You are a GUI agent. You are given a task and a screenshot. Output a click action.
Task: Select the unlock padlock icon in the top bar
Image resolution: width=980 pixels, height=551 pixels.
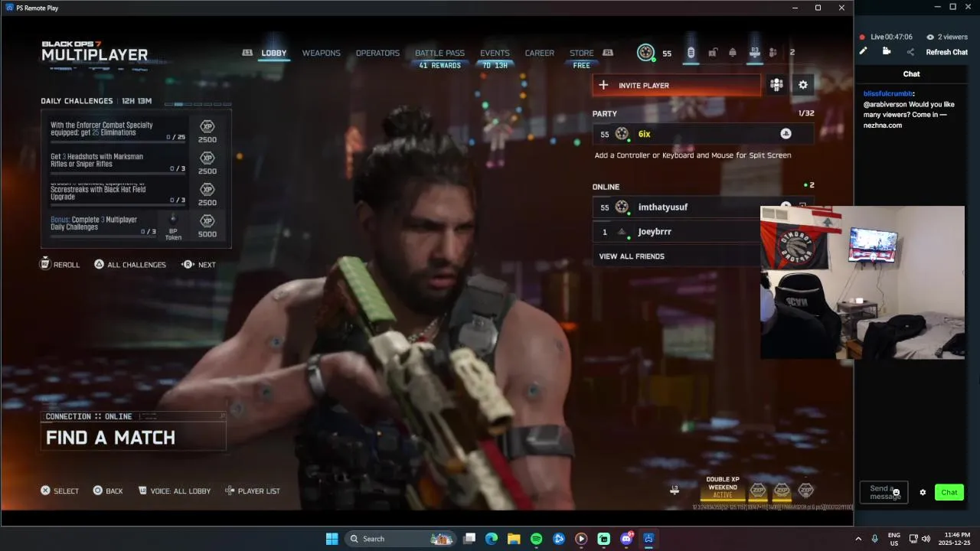(713, 53)
